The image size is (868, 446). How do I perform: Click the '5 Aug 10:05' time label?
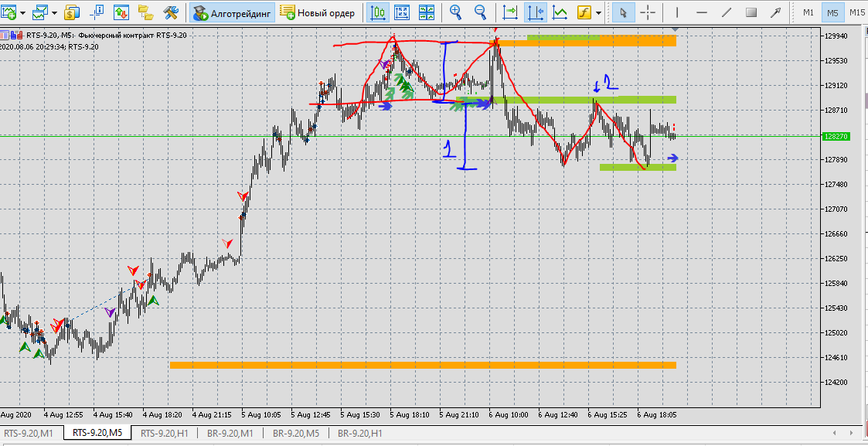(x=260, y=414)
